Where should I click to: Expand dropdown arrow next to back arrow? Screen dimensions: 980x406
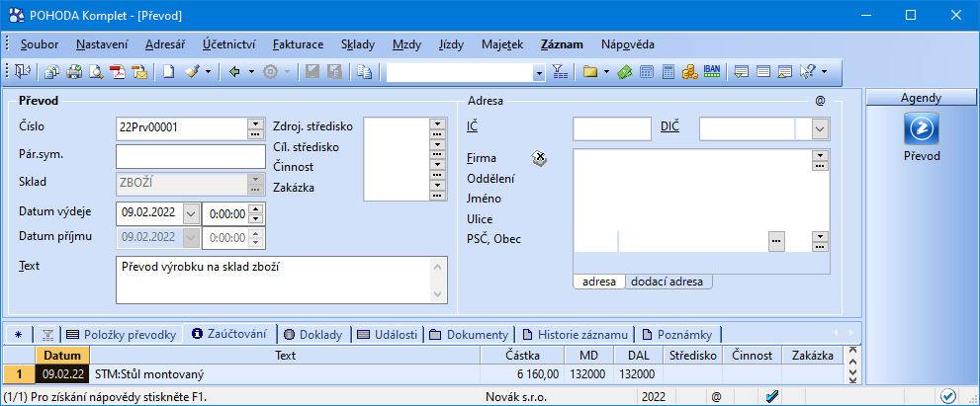tap(251, 72)
